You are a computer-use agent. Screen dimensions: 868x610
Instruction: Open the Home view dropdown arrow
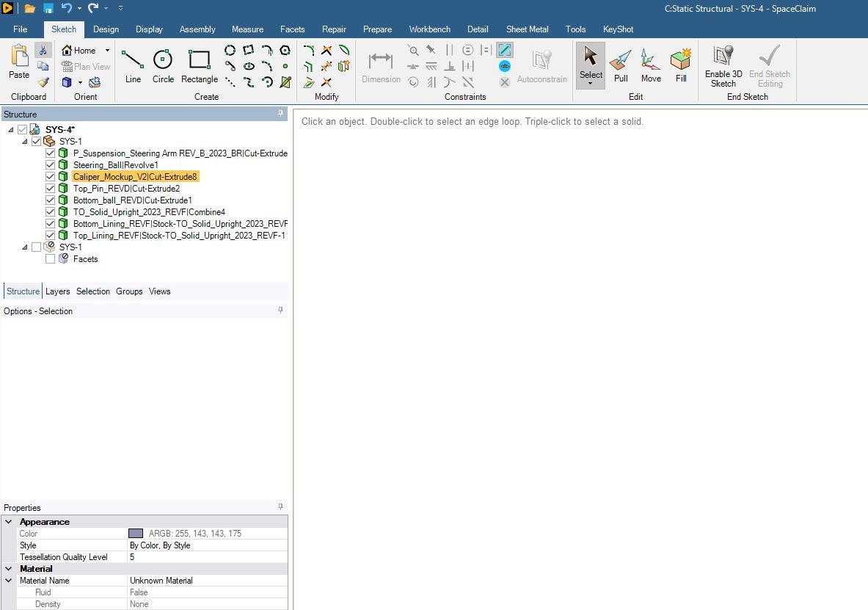pyautogui.click(x=107, y=51)
